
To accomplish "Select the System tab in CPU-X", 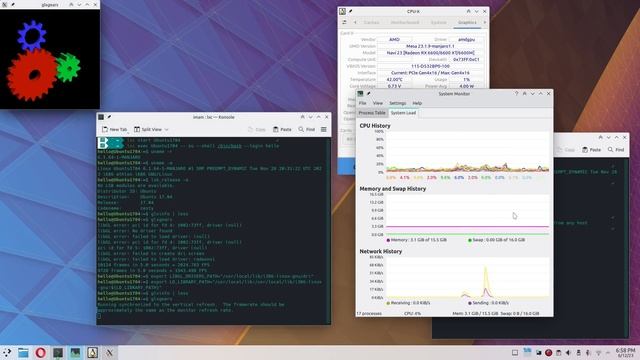I will (x=438, y=22).
